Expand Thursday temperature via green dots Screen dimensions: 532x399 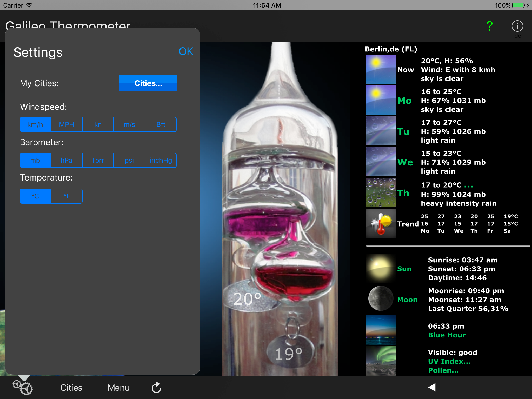[468, 185]
